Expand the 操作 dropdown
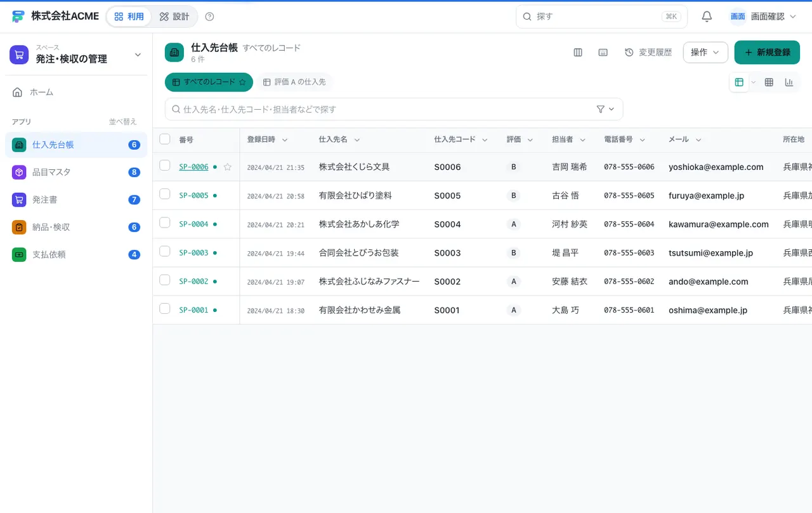Viewport: 812px width, 513px height. coord(705,53)
